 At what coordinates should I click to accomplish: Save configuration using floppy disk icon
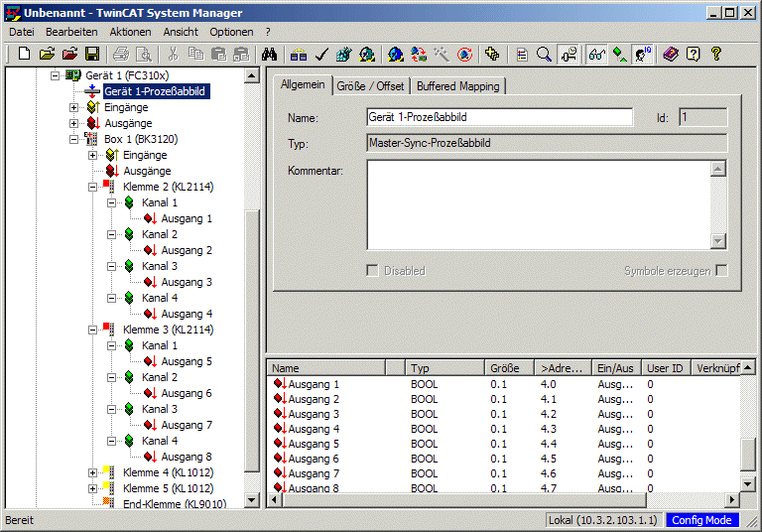(92, 54)
